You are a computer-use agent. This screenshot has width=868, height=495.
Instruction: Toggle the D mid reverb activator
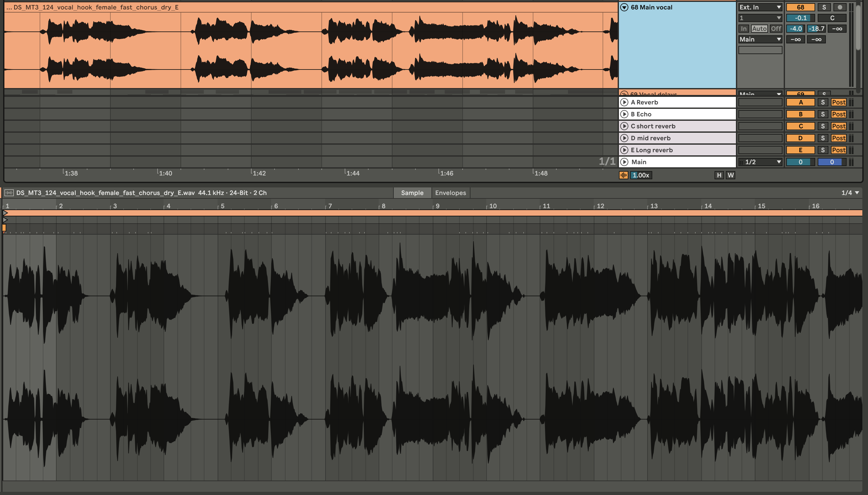(x=800, y=138)
